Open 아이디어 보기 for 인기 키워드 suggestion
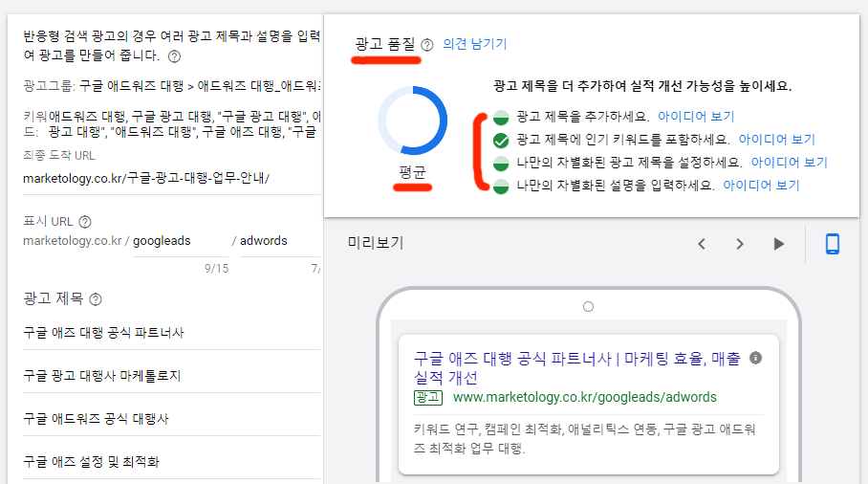Image resolution: width=868 pixels, height=484 pixels. pos(776,140)
